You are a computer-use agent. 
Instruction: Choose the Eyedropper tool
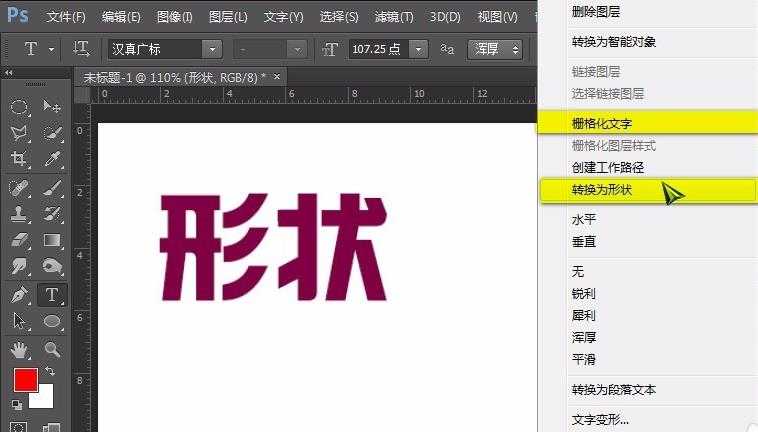click(x=52, y=160)
